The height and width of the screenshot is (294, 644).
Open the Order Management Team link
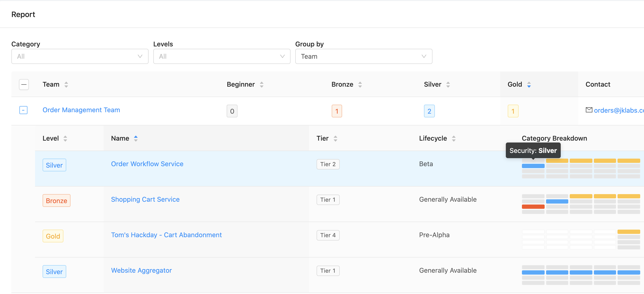click(x=81, y=110)
